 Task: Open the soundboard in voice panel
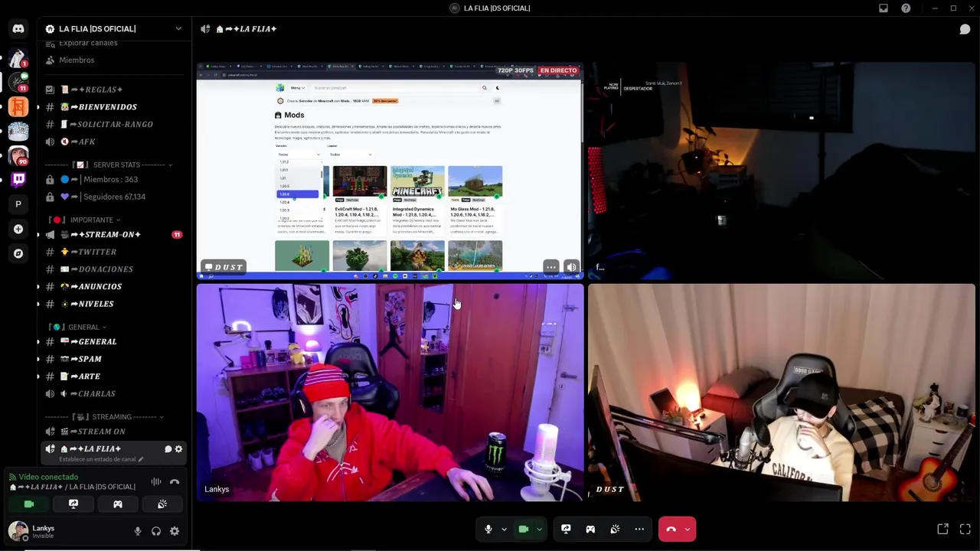(162, 504)
